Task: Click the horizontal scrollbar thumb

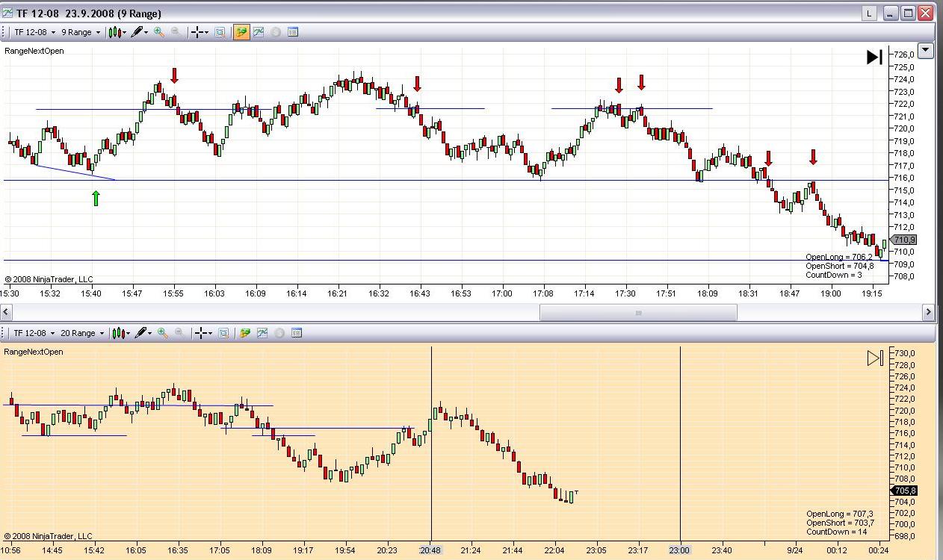Action: (638, 313)
